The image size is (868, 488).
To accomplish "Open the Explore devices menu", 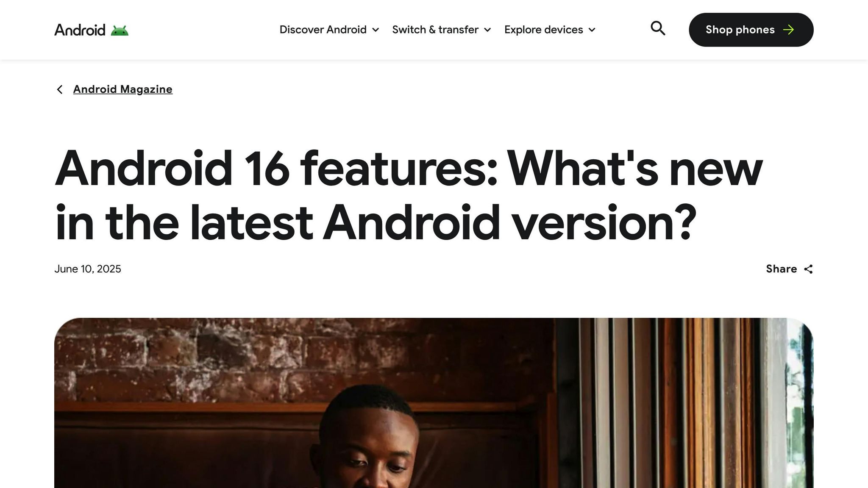I will click(x=550, y=30).
